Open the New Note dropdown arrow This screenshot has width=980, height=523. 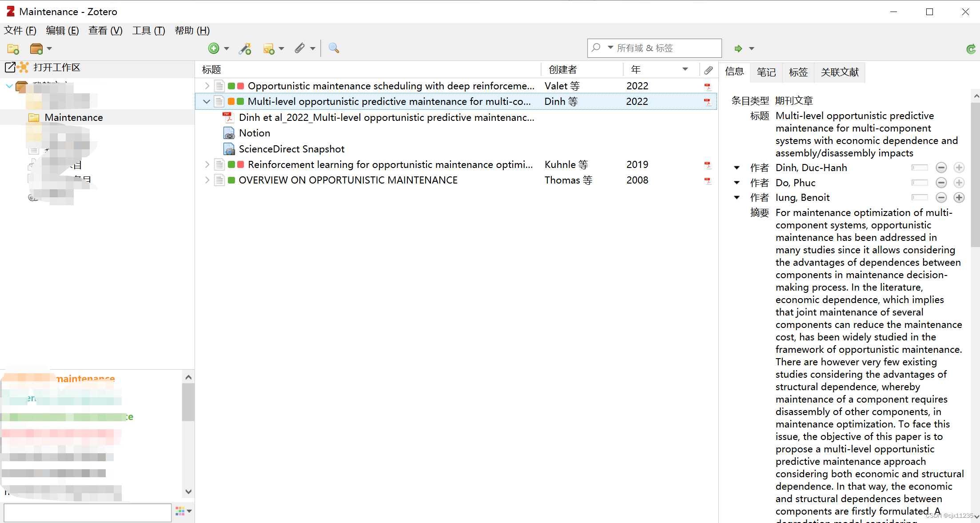coord(282,48)
